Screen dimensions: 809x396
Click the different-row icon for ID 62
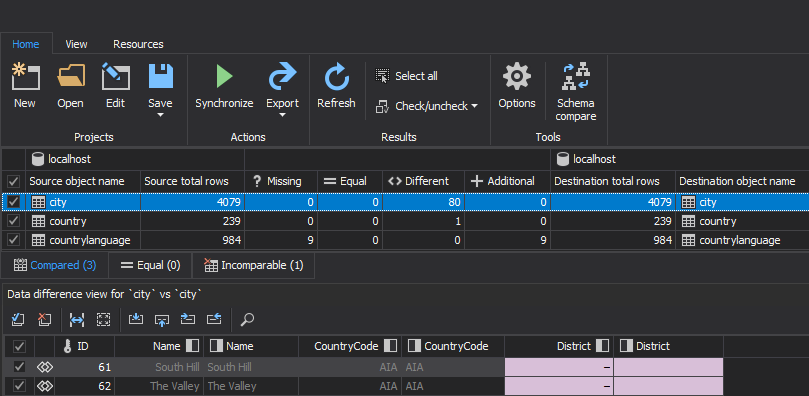[x=45, y=386]
